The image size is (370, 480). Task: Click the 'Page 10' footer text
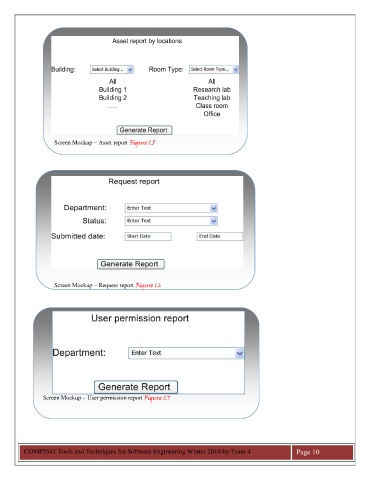tap(308, 452)
